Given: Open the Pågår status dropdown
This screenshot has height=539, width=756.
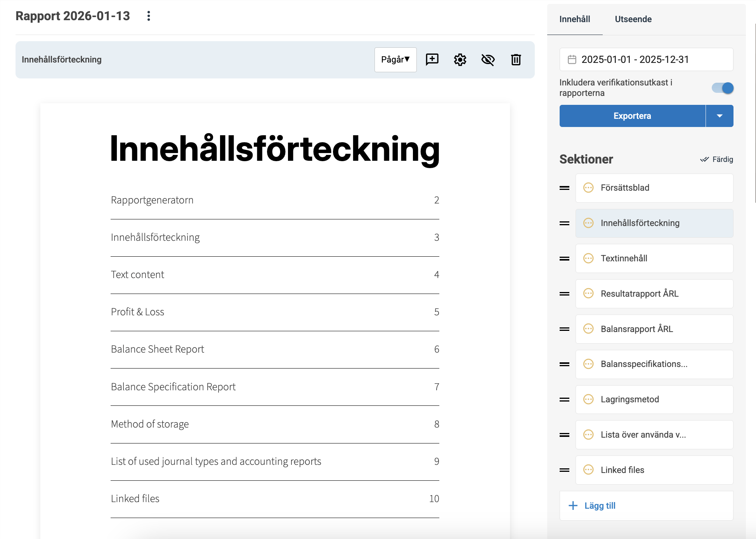Looking at the screenshot, I should [395, 59].
